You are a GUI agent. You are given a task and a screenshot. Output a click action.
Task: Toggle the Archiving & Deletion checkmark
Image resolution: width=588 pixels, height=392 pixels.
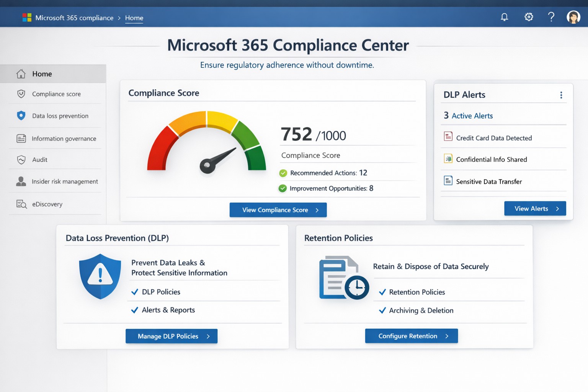point(382,310)
